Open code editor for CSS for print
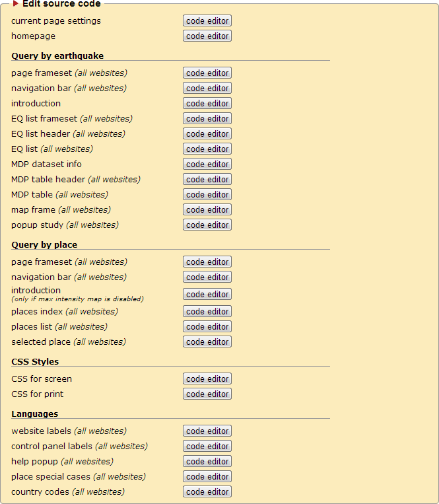The width and height of the screenshot is (439, 504). tap(207, 394)
